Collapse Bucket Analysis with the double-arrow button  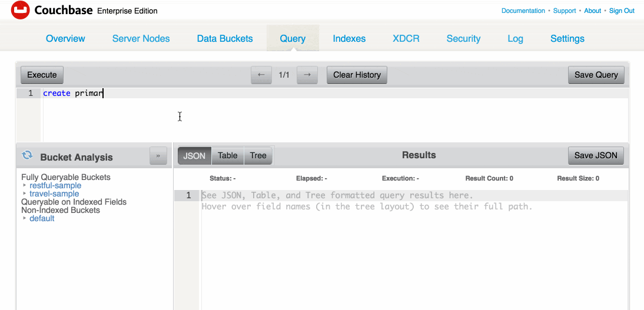(158, 156)
